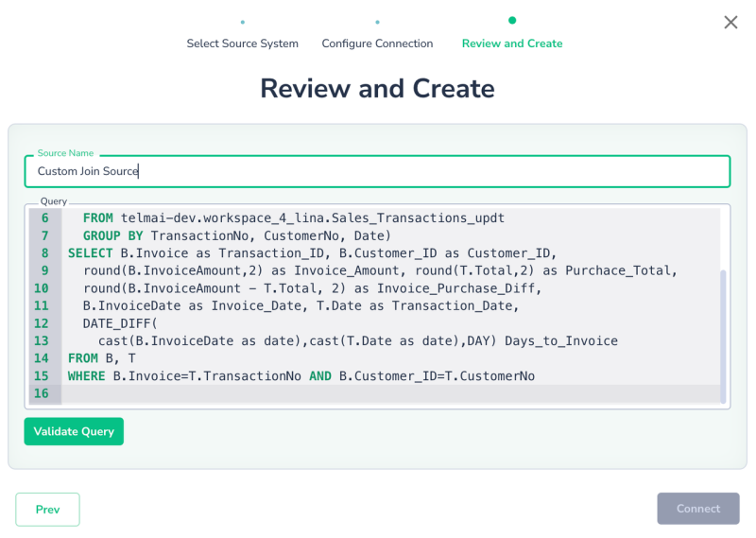Click the WHERE keyword on line 15
The height and width of the screenshot is (538, 756).
[88, 376]
